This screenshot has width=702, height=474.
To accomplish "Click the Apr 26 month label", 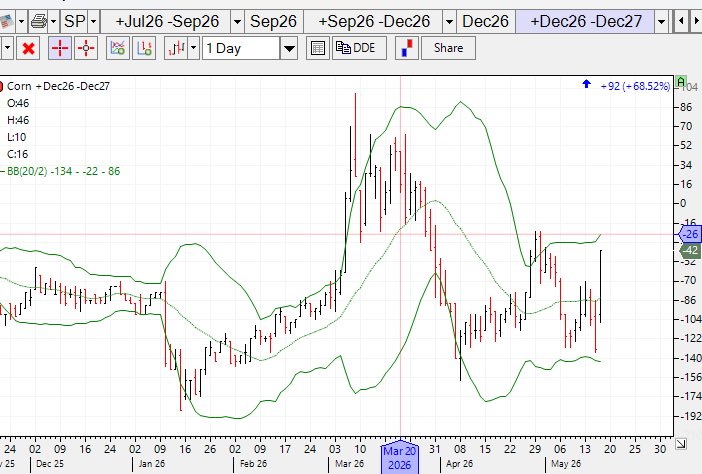I will [x=459, y=464].
